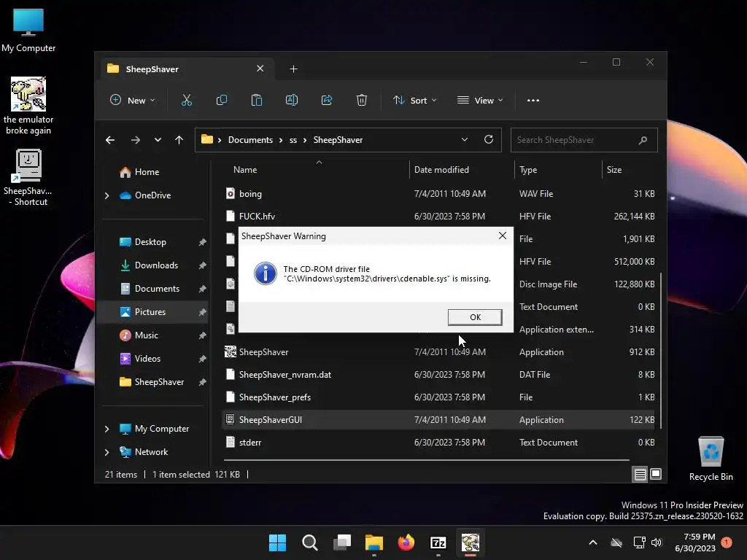
Task: Go back with the left arrow
Action: pyautogui.click(x=110, y=140)
